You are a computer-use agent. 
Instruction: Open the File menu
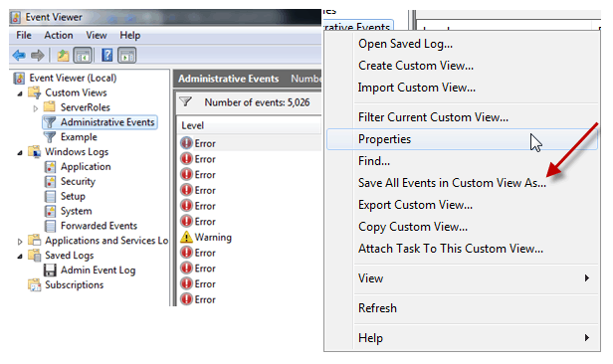coord(24,35)
